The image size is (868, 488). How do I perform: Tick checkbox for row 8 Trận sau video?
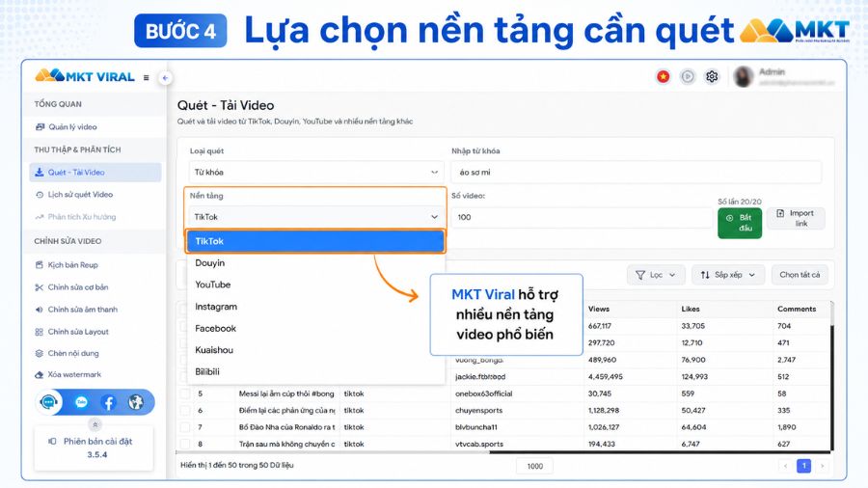click(185, 444)
